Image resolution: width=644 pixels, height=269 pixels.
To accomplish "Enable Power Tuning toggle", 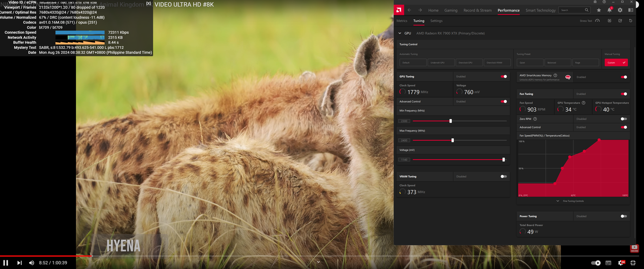I will click(624, 216).
